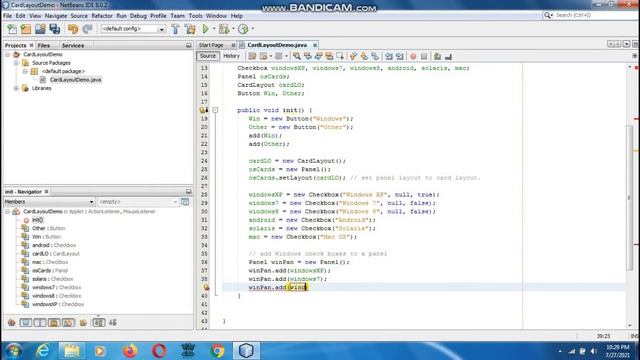
Task: Click the Debug Project toolbar icon
Action: [x=224, y=29]
